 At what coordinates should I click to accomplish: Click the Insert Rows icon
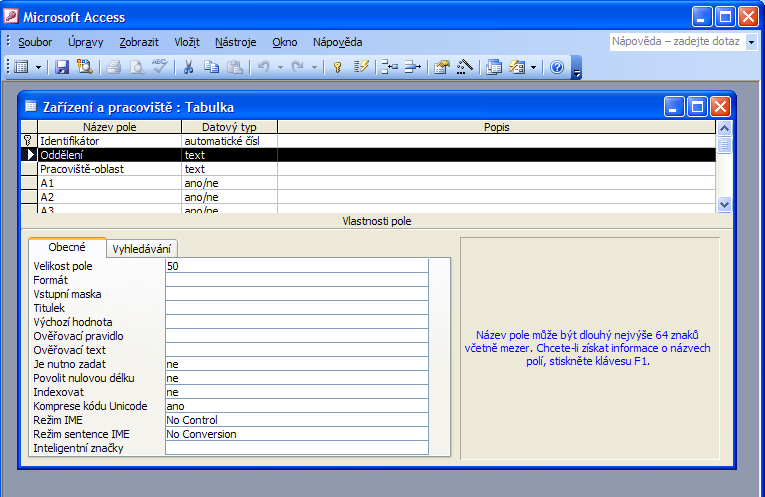[x=389, y=67]
